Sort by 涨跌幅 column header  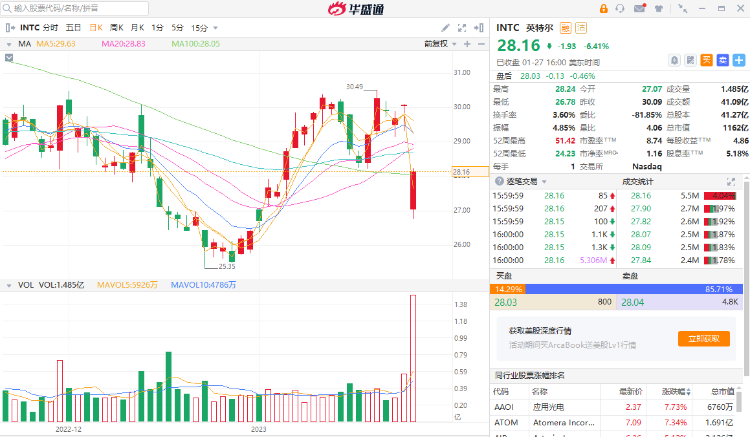point(676,392)
